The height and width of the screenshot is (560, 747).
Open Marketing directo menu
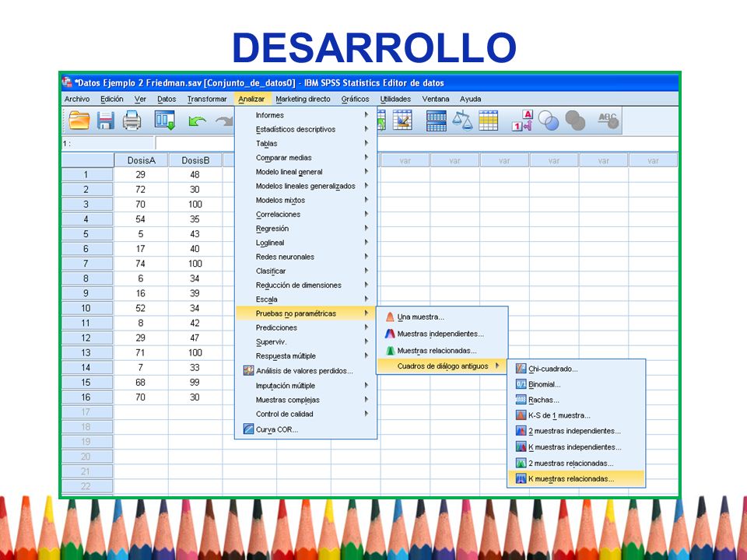click(303, 99)
